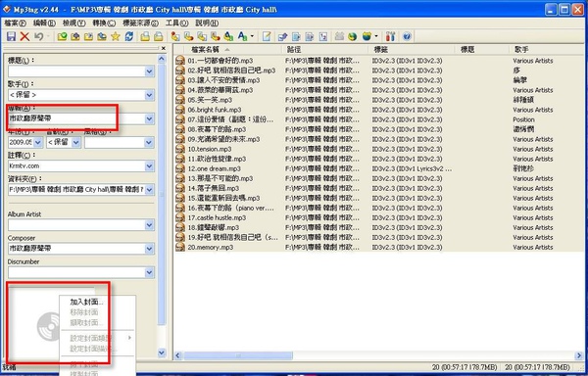Undo the last change with the arrow icon
The image size is (588, 376).
[38, 36]
